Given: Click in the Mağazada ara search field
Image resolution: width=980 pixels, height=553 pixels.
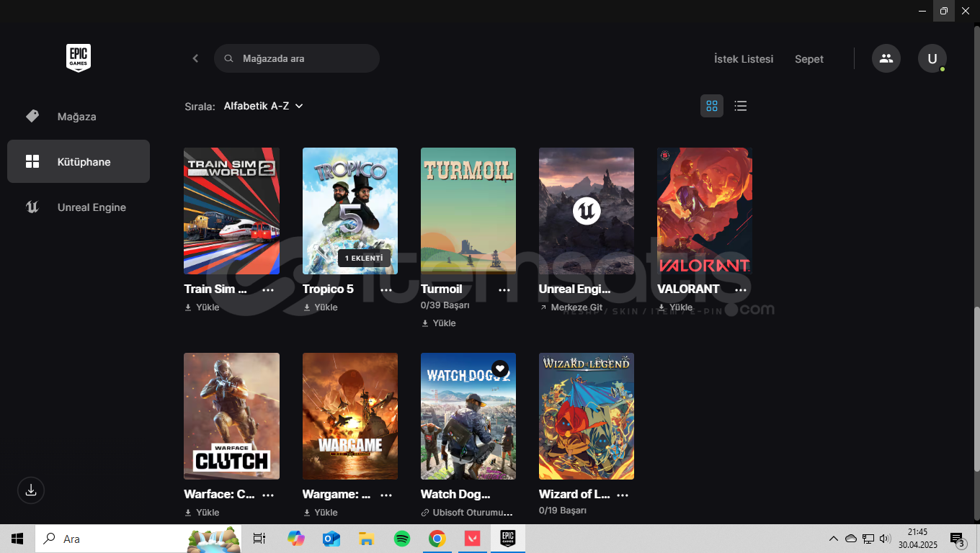Looking at the screenshot, I should coord(303,58).
